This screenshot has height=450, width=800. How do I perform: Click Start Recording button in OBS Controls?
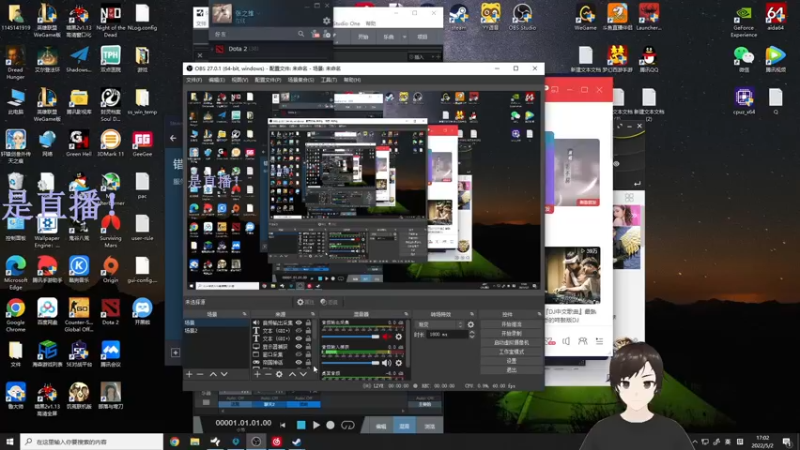click(511, 334)
